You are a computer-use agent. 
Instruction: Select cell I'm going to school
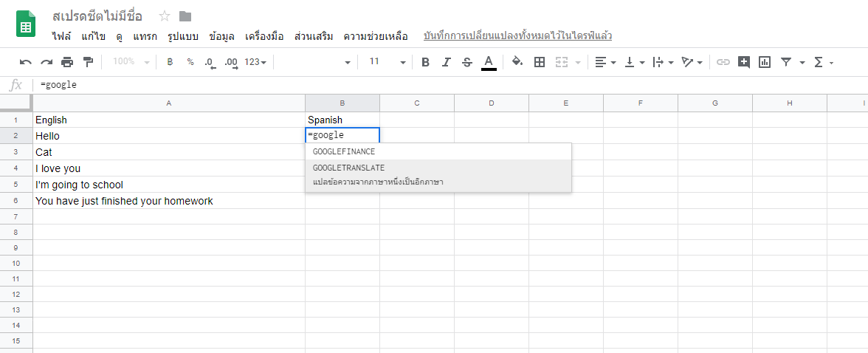(x=169, y=185)
